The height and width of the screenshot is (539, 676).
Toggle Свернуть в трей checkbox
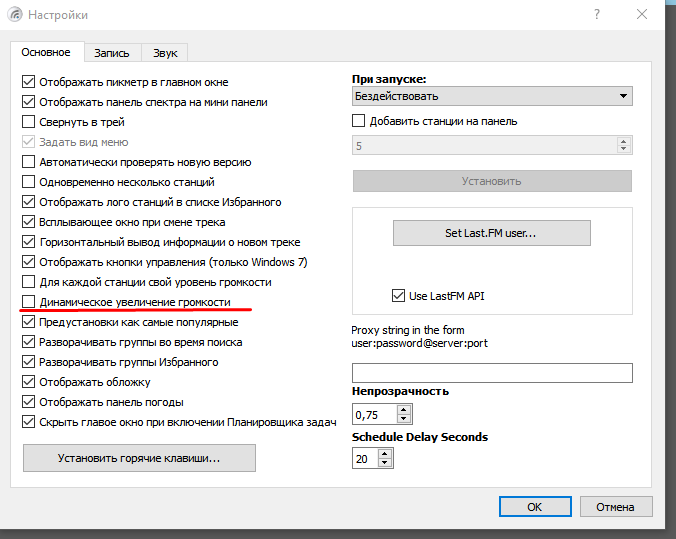pos(29,122)
